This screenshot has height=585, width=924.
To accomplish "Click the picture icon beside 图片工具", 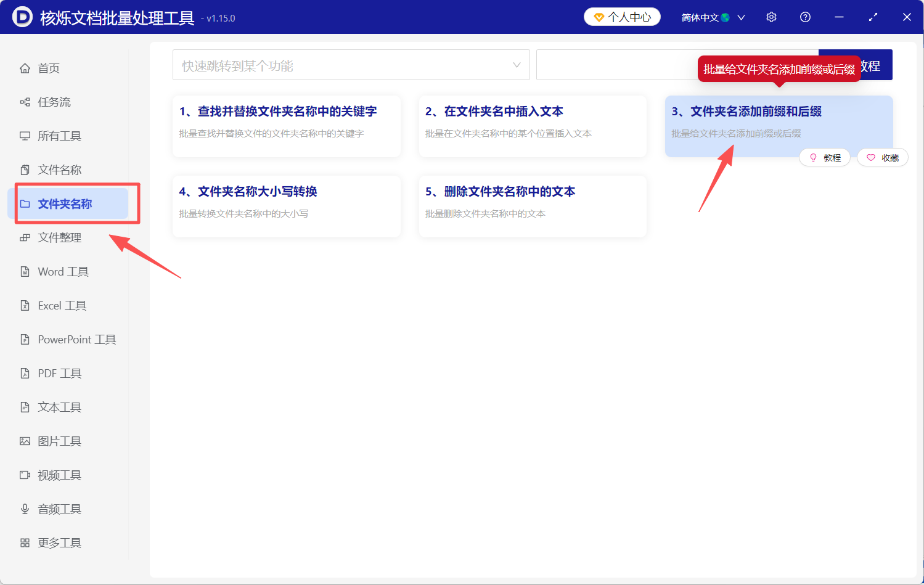I will pyautogui.click(x=25, y=441).
